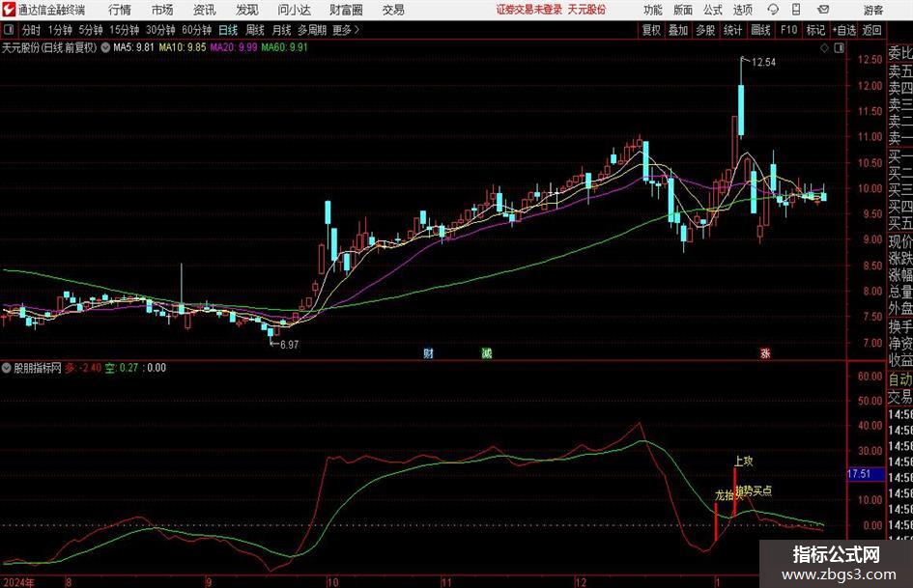Image resolution: width=913 pixels, height=588 pixels.
Task: Click the MA5: 9.81 label
Action: (x=134, y=47)
